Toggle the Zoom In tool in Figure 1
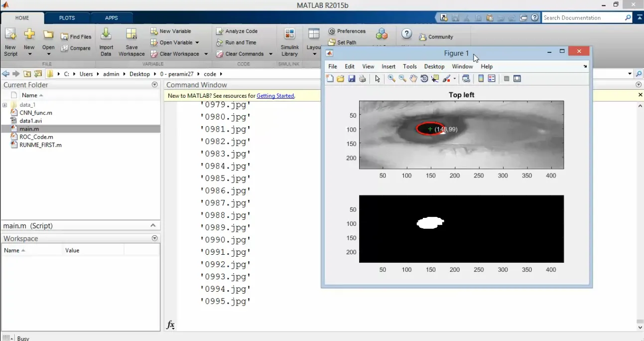Screen dimensions: 644x341 [391, 79]
